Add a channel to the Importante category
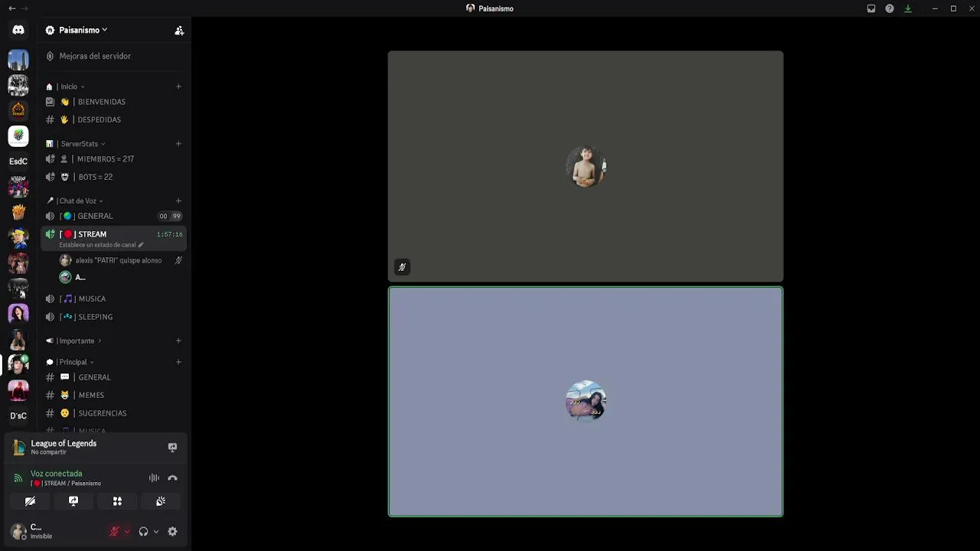The width and height of the screenshot is (980, 551). pyautogui.click(x=178, y=341)
